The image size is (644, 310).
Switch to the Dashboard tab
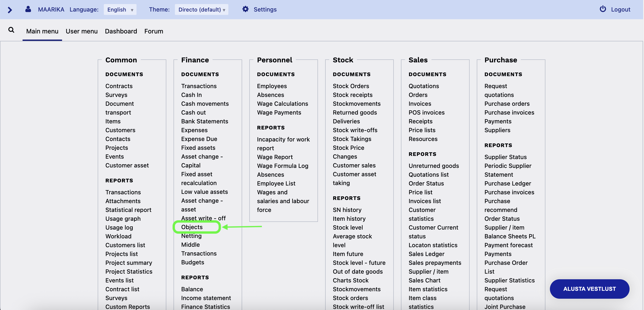[121, 31]
